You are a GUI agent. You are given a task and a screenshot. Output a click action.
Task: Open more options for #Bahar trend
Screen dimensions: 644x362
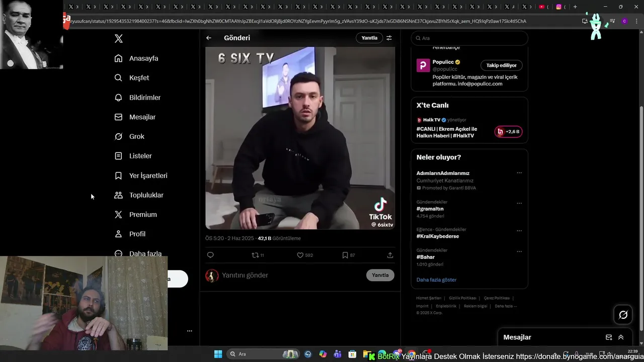coord(519,251)
